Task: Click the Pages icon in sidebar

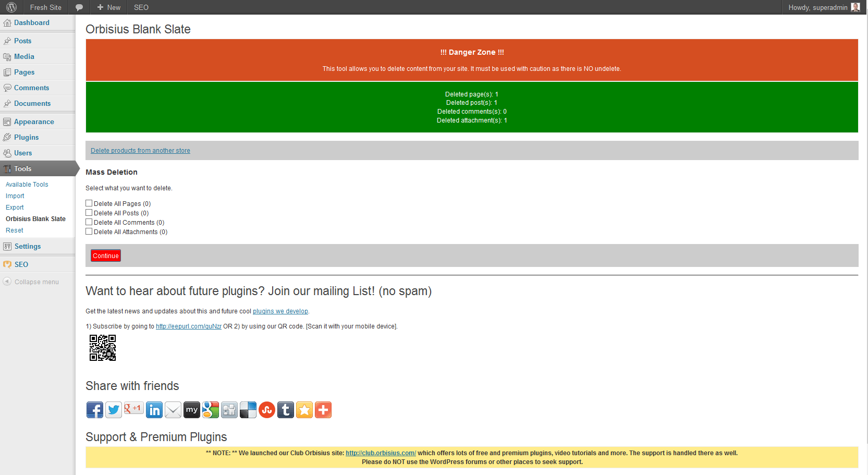Action: tap(7, 72)
